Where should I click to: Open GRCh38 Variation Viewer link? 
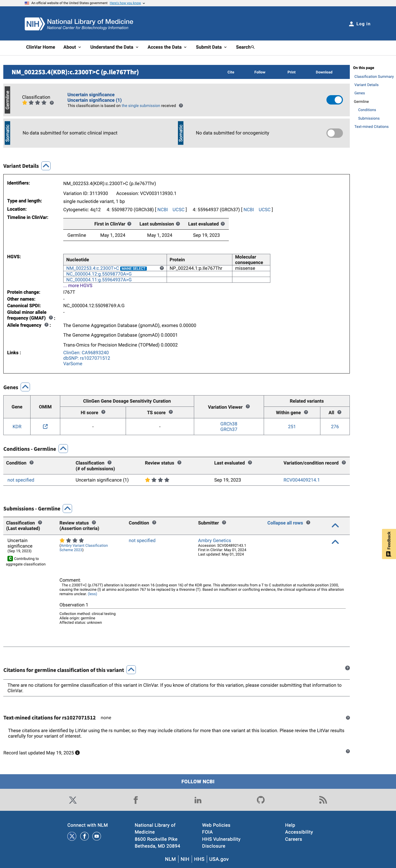click(x=229, y=424)
